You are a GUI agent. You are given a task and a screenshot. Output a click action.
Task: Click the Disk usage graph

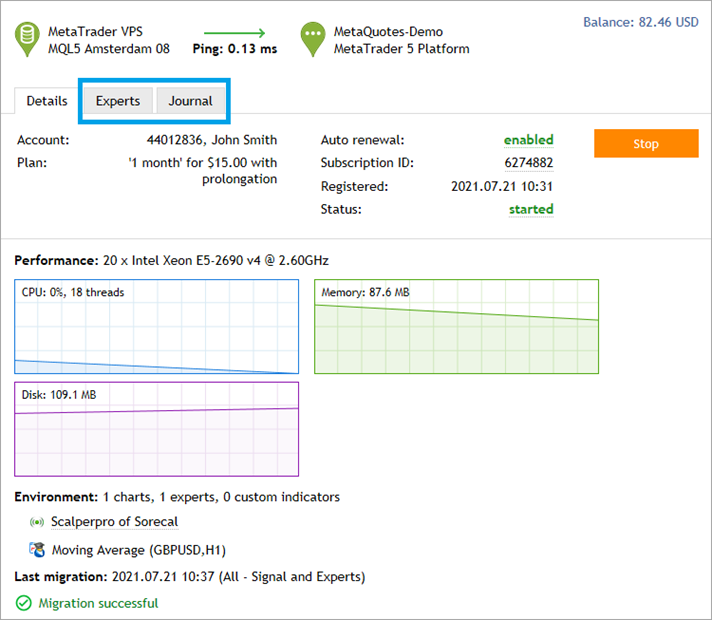[x=157, y=429]
